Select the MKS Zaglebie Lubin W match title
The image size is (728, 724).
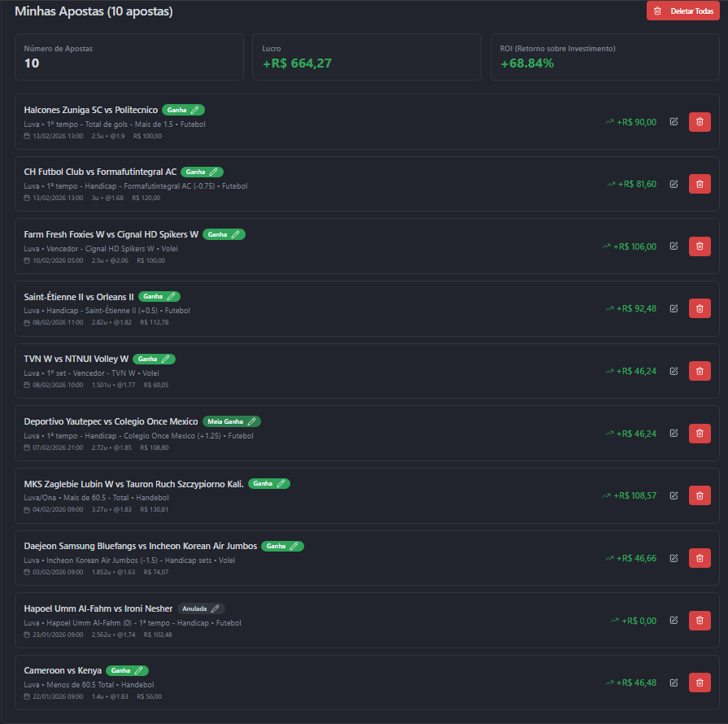click(x=133, y=484)
